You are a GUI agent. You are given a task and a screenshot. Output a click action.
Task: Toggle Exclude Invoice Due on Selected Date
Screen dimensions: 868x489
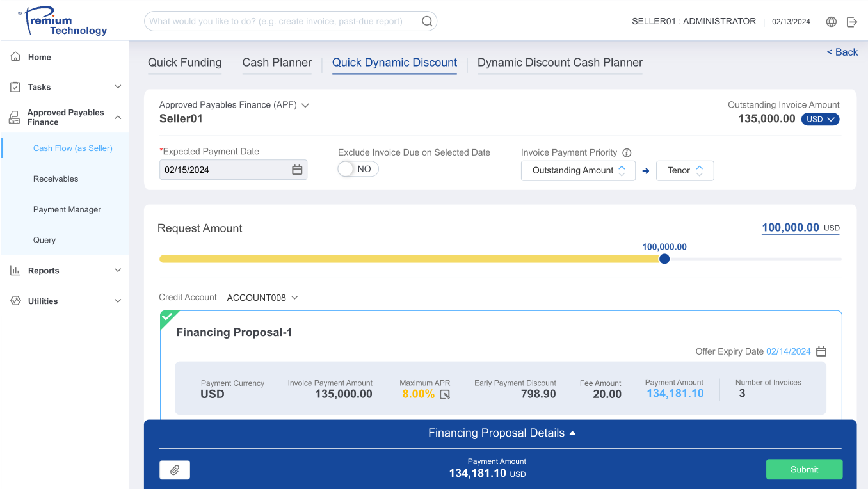[x=358, y=169]
